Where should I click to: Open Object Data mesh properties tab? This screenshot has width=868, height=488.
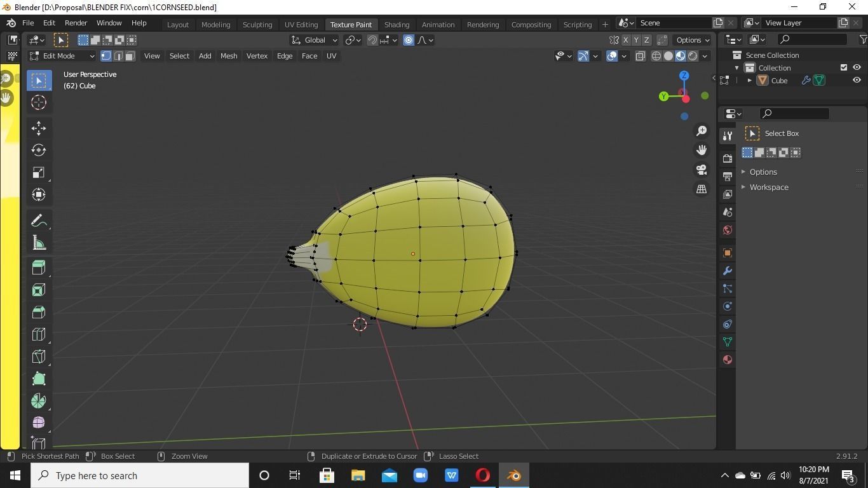[x=728, y=342]
